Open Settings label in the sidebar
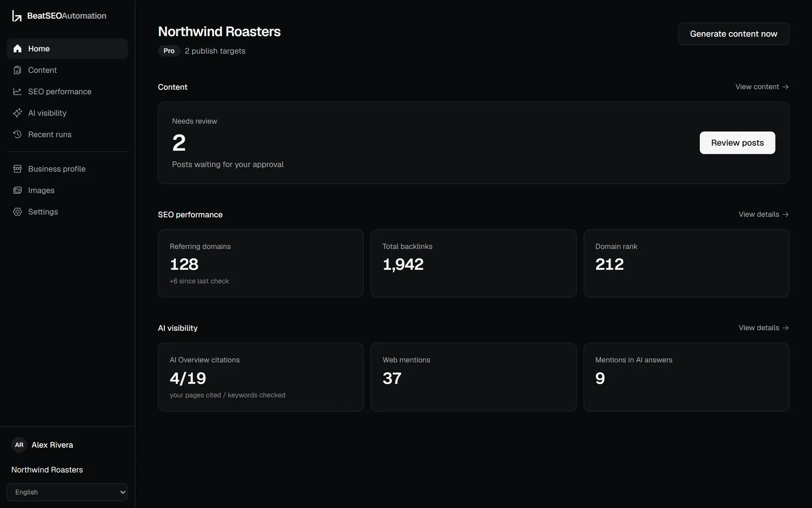Screen dimensions: 812x508 pyautogui.click(x=43, y=212)
